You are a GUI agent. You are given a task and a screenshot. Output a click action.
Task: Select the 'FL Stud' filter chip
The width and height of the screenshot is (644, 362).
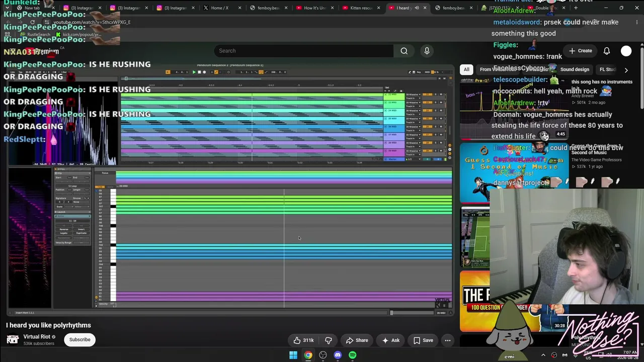[607, 69]
